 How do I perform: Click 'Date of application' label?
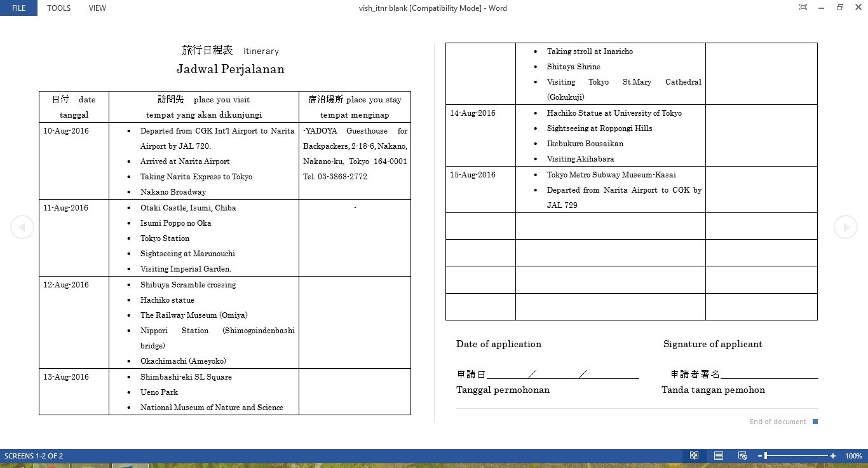coord(499,344)
